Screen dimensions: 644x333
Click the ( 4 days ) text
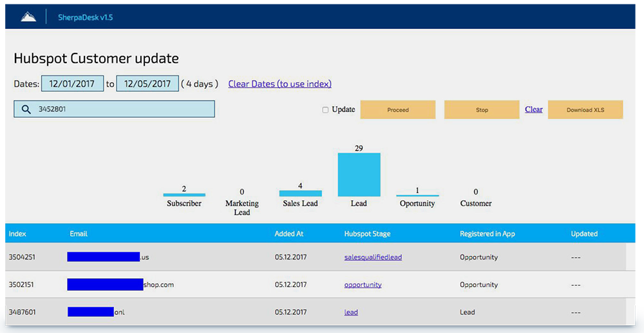pos(200,84)
